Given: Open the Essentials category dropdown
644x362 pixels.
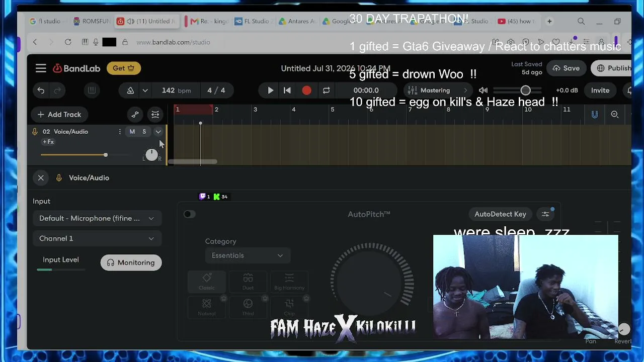Looking at the screenshot, I should click(247, 255).
